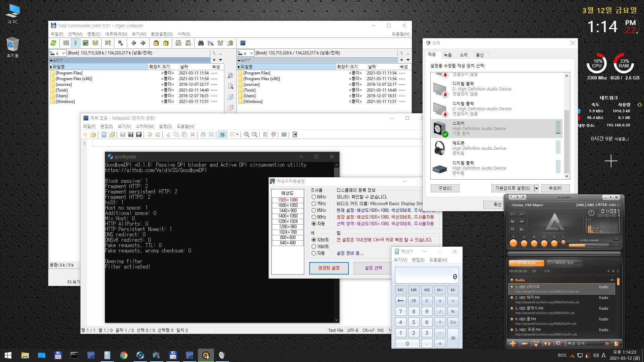This screenshot has width=644, height=362.
Task: Switch to 라디오 외국 playlist tab in AIMP
Action: coord(565,263)
